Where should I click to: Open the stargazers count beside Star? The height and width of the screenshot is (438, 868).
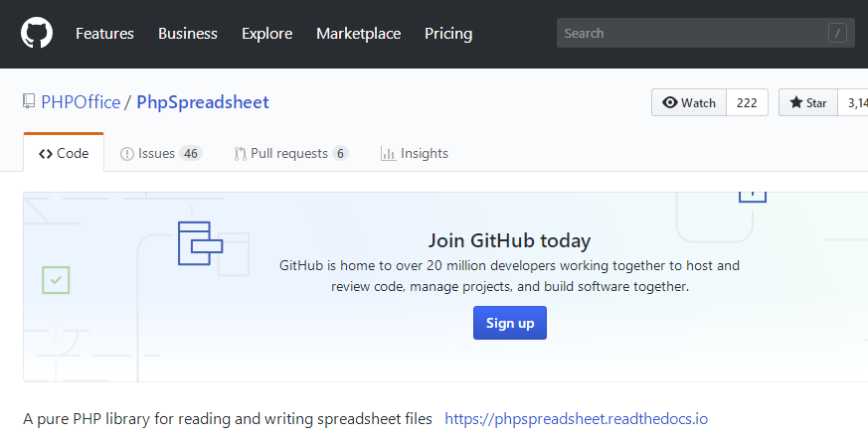tap(853, 102)
